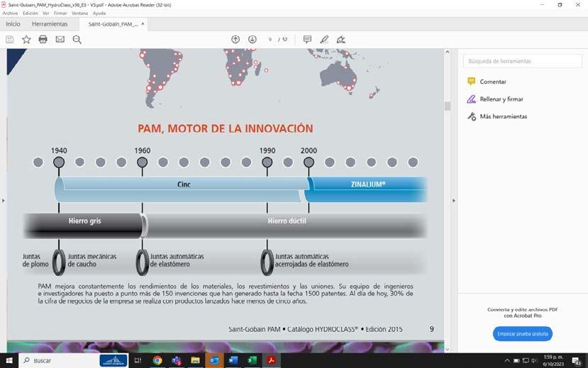Open the Windows Start menu
The image size is (588, 368).
point(9,360)
